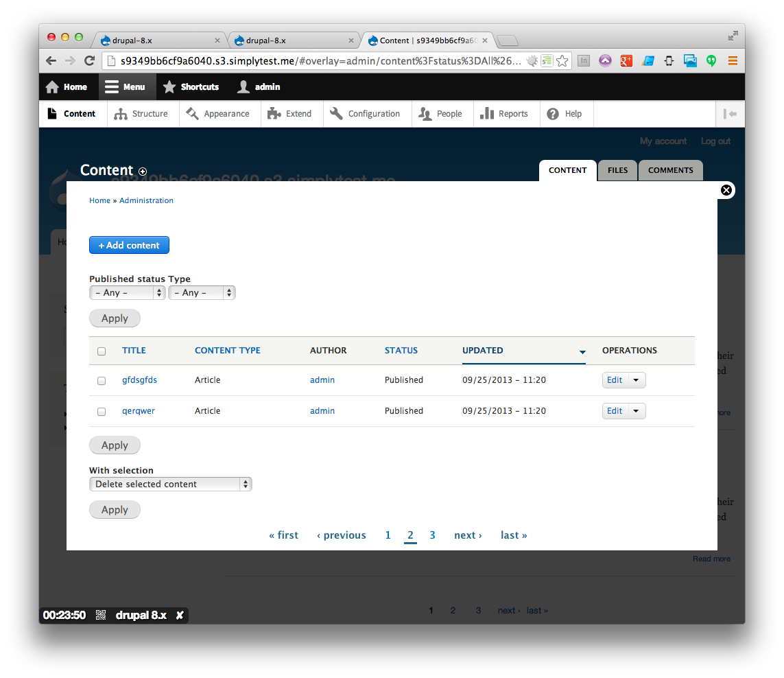The height and width of the screenshot is (678, 784).
Task: Click the green Hangouts extension icon
Action: coord(711,61)
